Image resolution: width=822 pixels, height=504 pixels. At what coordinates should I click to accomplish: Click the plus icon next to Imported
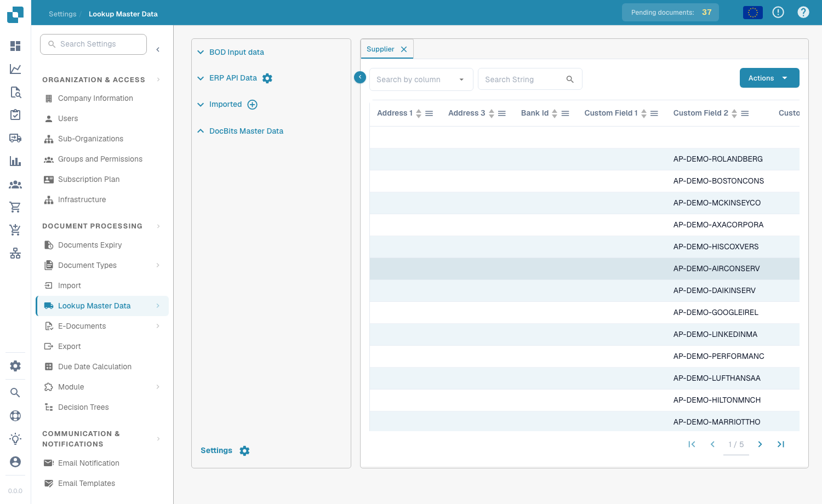click(x=252, y=105)
